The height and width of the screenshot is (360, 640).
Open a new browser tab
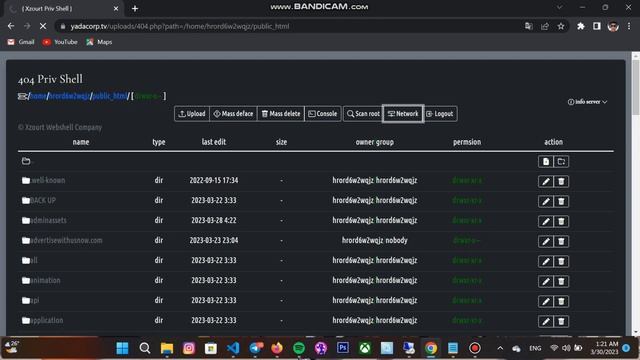135,9
